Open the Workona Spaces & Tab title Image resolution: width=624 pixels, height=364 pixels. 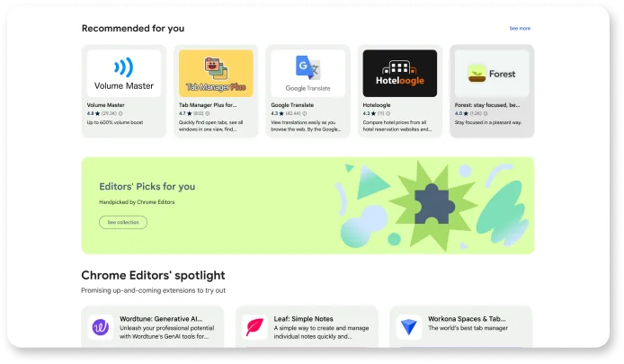[x=467, y=319]
